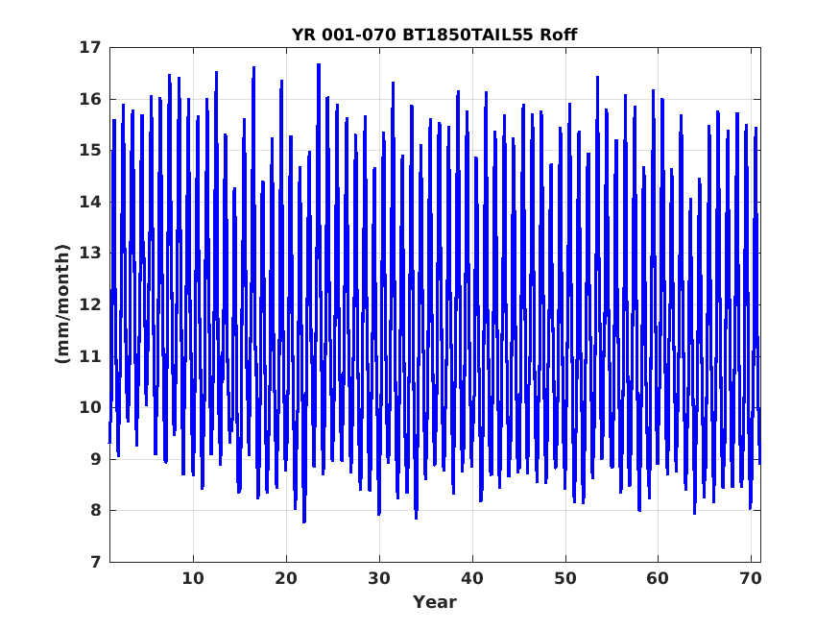Click y-axis tick label '15'
Screen dimensions: 840x630
pyautogui.click(x=90, y=151)
